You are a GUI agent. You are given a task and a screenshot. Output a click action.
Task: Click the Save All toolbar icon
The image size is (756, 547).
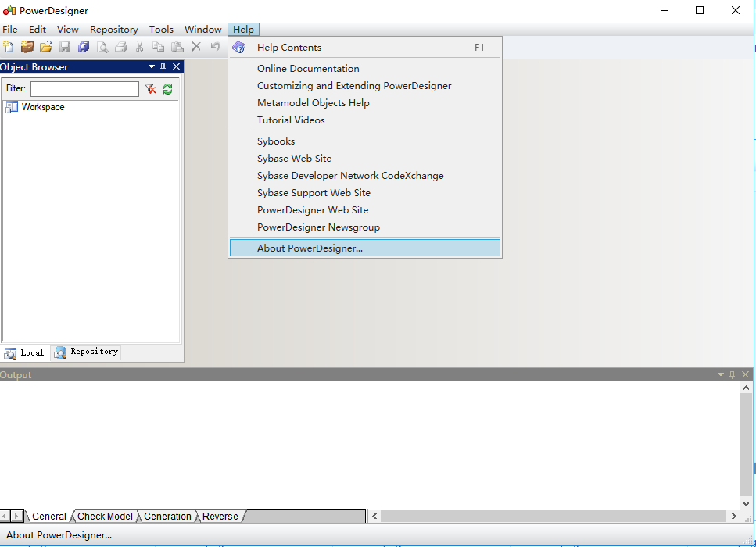pyautogui.click(x=84, y=47)
